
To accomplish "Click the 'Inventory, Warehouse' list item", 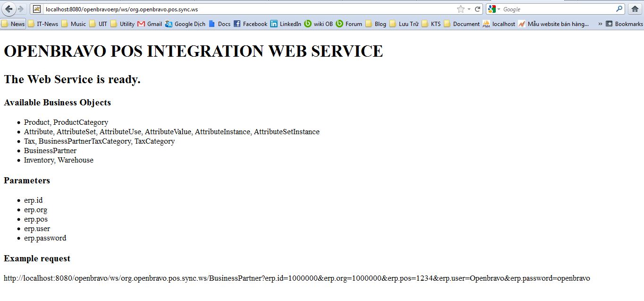I will coord(59,160).
